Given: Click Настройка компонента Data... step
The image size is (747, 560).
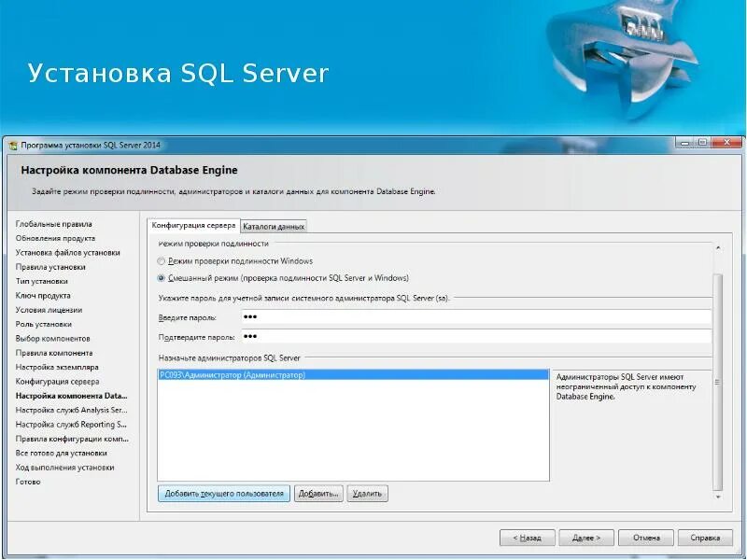Looking at the screenshot, I should point(72,396).
